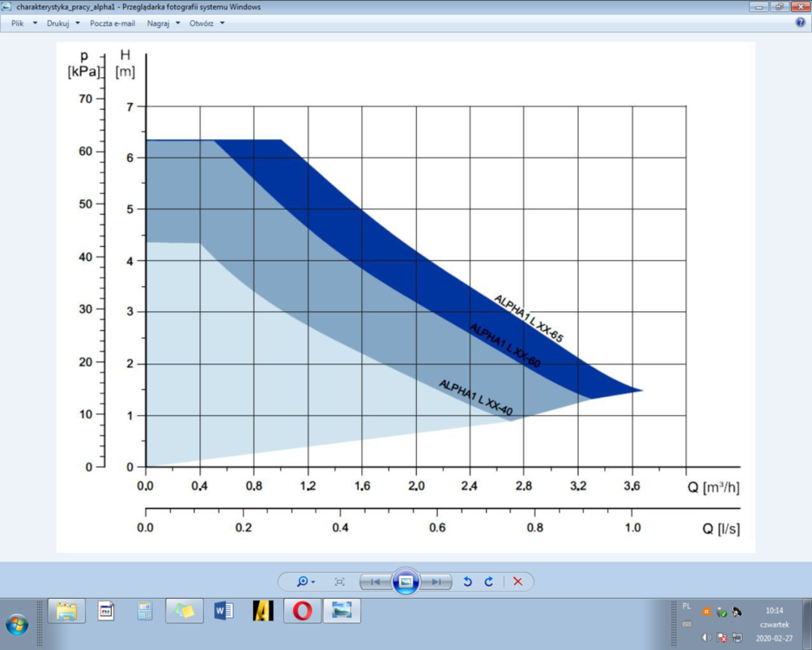Open the help question mark icon
812x650 pixels.
(800, 23)
